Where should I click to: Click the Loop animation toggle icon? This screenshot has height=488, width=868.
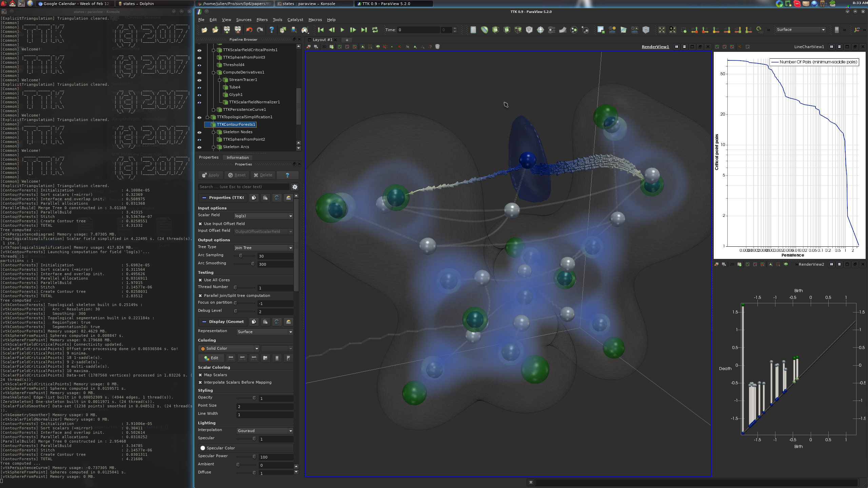[x=375, y=30]
